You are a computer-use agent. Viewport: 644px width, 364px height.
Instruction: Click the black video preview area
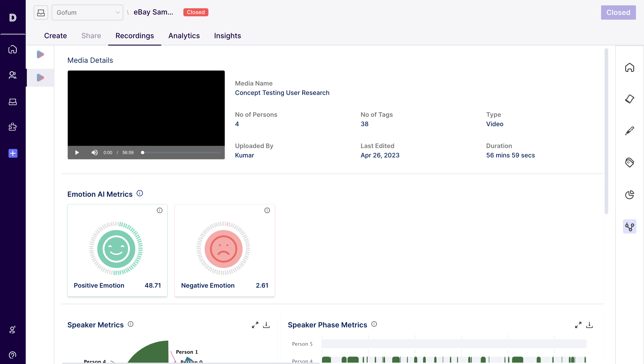(146, 108)
